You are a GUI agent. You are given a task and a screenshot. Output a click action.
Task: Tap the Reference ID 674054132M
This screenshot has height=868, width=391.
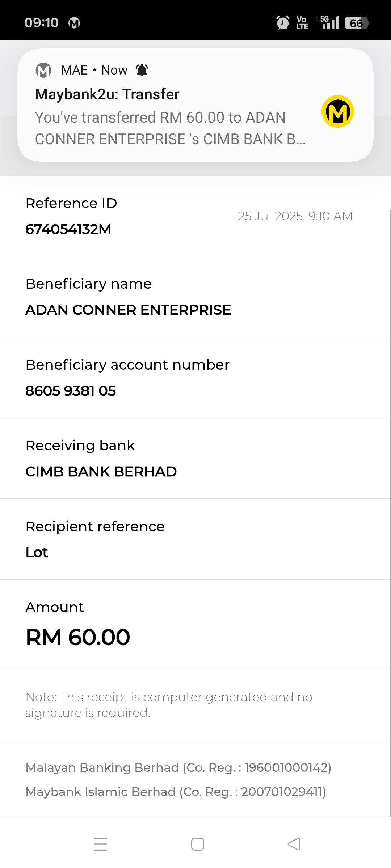[x=68, y=229]
